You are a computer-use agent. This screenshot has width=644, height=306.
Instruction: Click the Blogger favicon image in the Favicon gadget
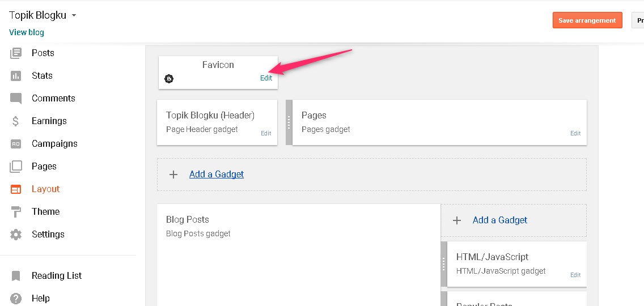pyautogui.click(x=169, y=79)
